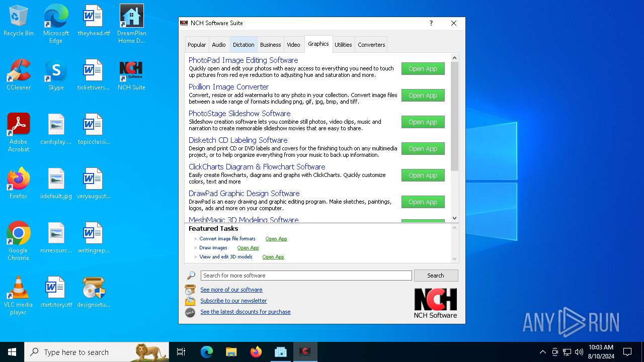The width and height of the screenshot is (644, 362).
Task: Select iidefault.jpg image file
Action: (56, 184)
